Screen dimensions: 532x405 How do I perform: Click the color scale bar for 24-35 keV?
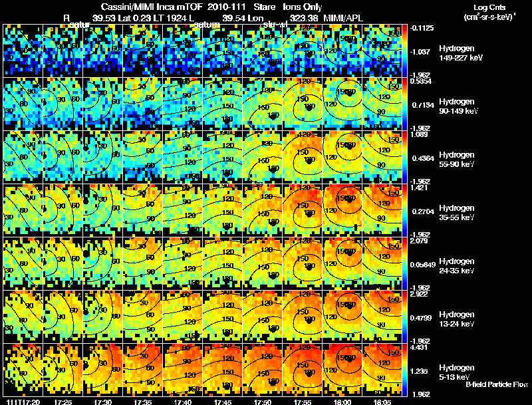point(404,263)
